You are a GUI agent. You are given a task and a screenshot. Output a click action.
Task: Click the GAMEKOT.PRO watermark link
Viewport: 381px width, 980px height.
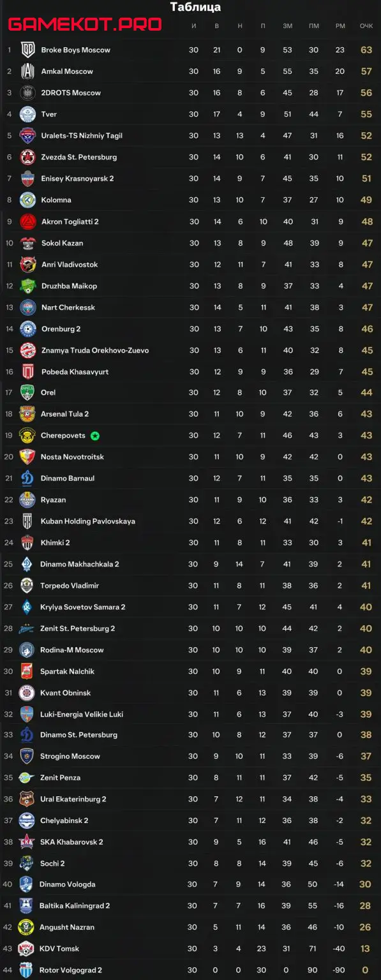[x=84, y=25]
